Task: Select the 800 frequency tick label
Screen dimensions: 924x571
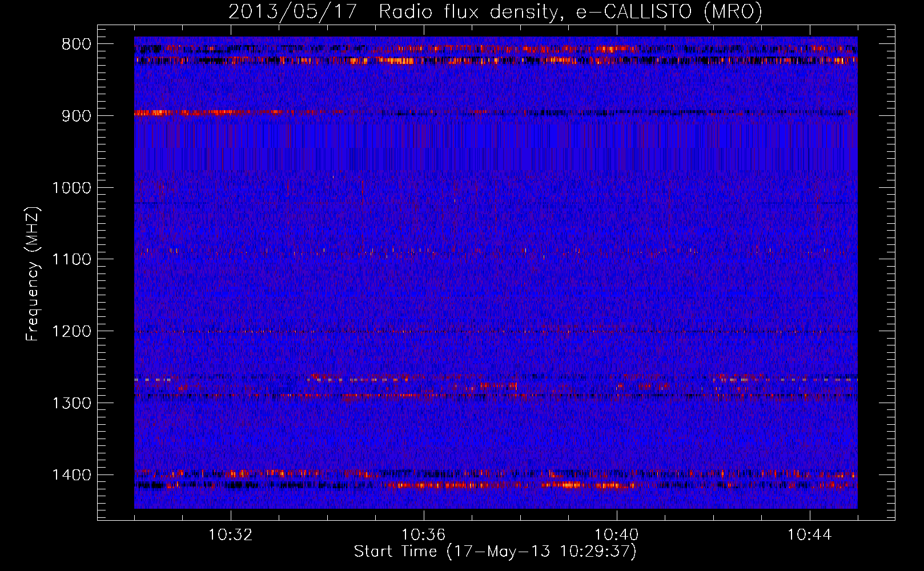Action: click(77, 45)
